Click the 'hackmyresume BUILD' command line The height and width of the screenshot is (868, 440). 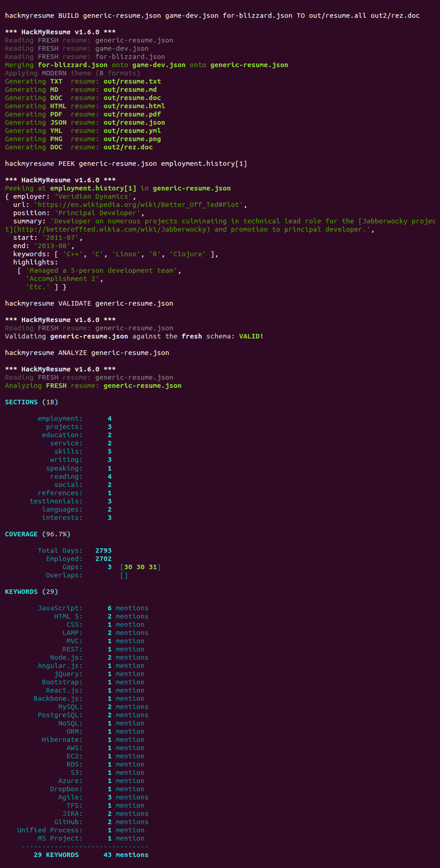point(212,16)
